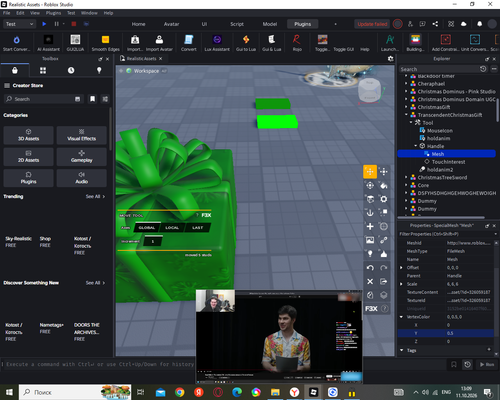500x400 pixels.
Task: Click the command bar Run button
Action: click(487, 364)
